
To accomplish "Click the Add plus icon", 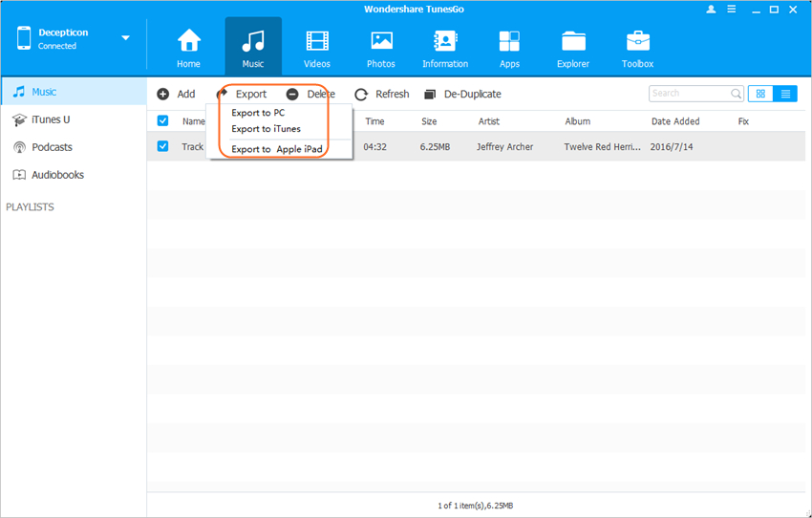I will pyautogui.click(x=163, y=94).
